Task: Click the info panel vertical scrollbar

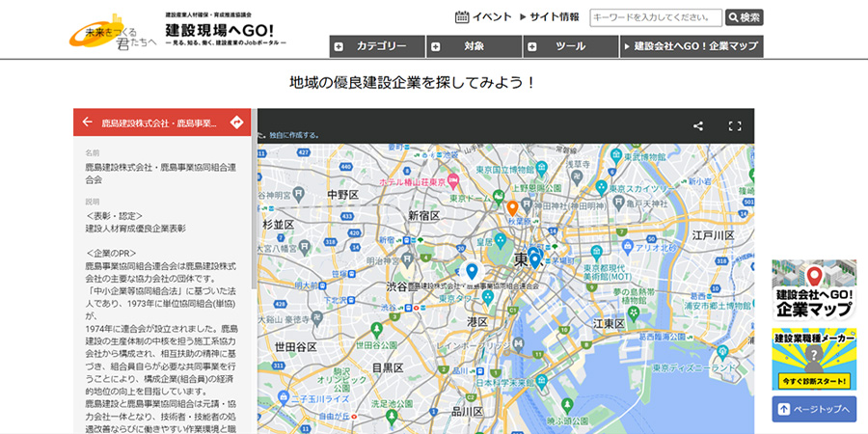Action: click(x=254, y=231)
